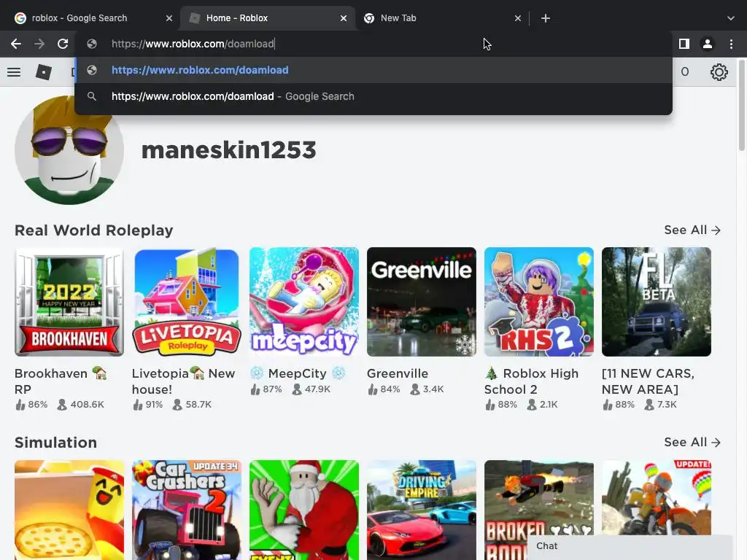Click See All for Simulation

point(692,443)
